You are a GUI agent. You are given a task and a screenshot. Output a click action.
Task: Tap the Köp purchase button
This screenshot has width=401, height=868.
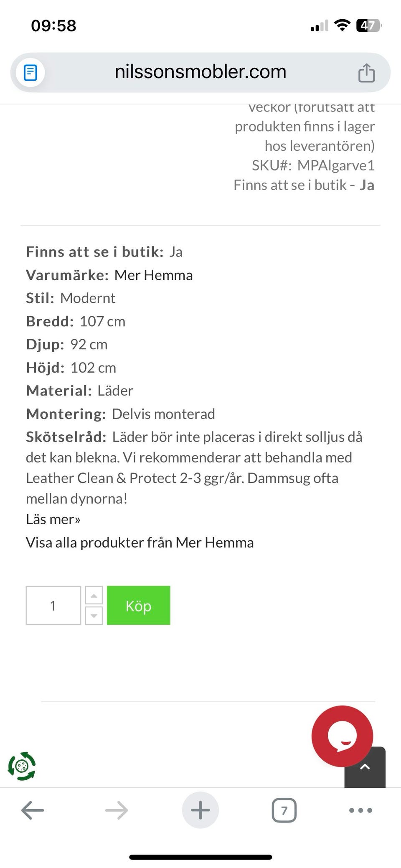coord(138,605)
